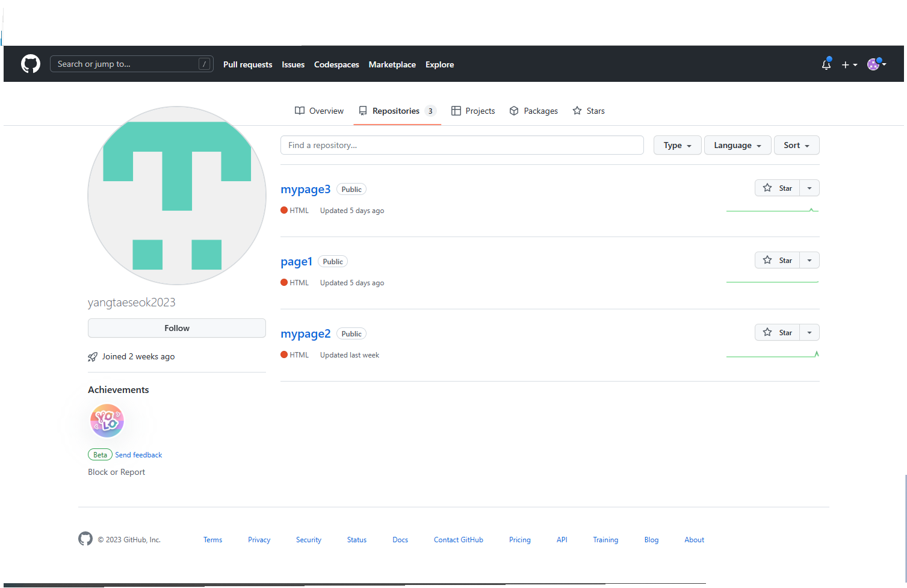Star the mypage2 repository

(777, 332)
